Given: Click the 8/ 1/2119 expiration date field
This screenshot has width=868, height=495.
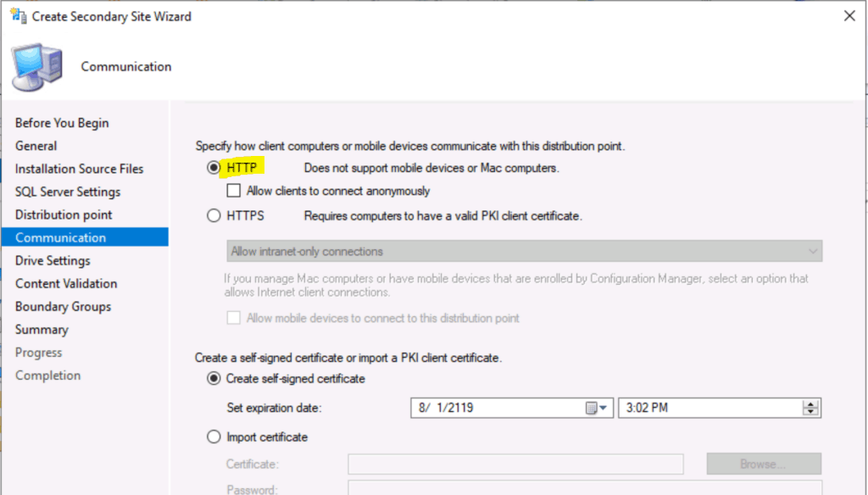Looking at the screenshot, I should 511,408.
